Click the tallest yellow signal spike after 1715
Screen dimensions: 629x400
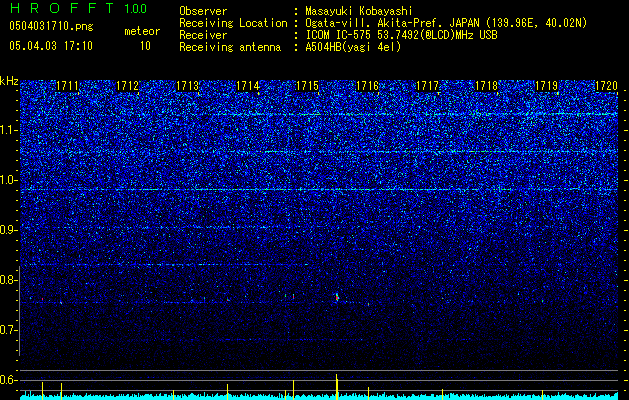click(x=337, y=387)
